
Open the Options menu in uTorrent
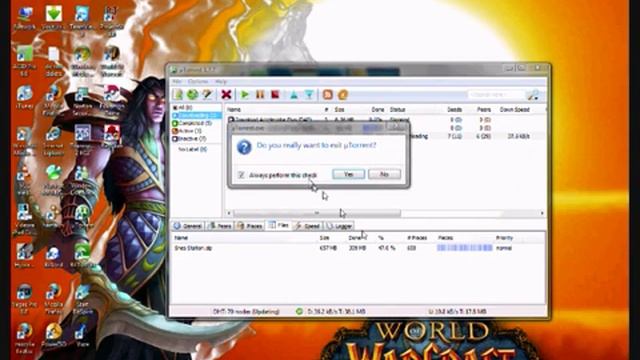(198, 82)
